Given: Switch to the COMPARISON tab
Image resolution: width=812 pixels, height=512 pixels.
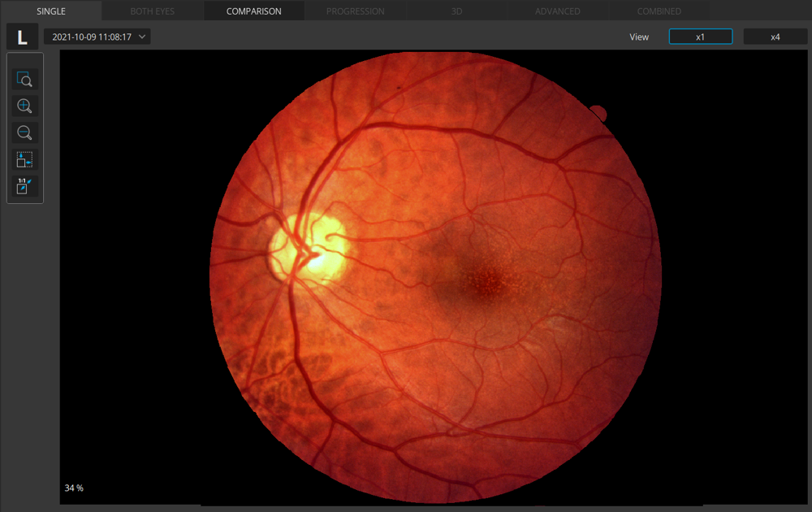Looking at the screenshot, I should [x=254, y=11].
